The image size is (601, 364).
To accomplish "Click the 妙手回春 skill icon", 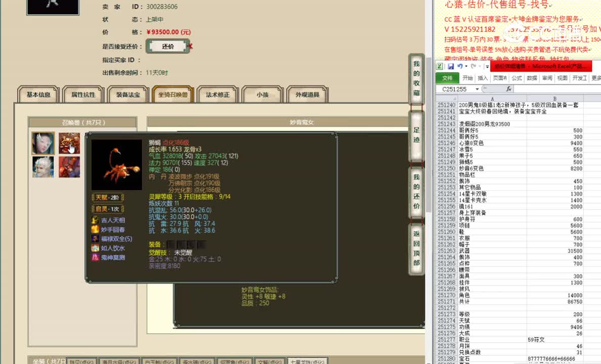I will [95, 229].
